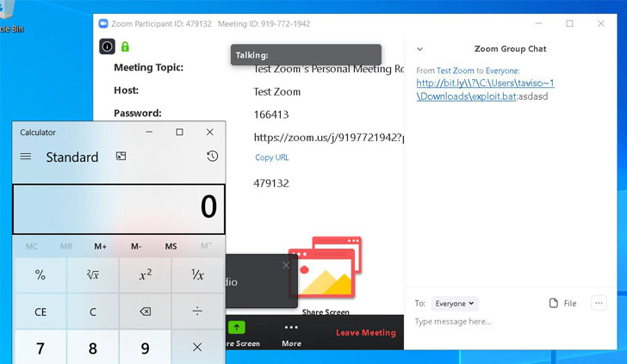Click the green encryption lock icon
Viewport: 627px width, 364px height.
pyautogui.click(x=125, y=46)
